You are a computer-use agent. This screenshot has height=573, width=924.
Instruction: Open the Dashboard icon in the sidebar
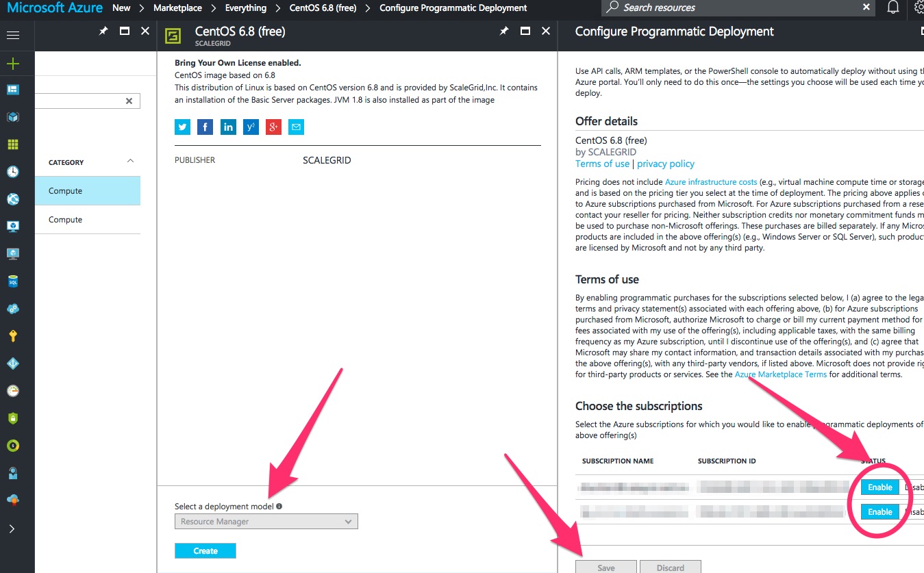click(x=12, y=90)
